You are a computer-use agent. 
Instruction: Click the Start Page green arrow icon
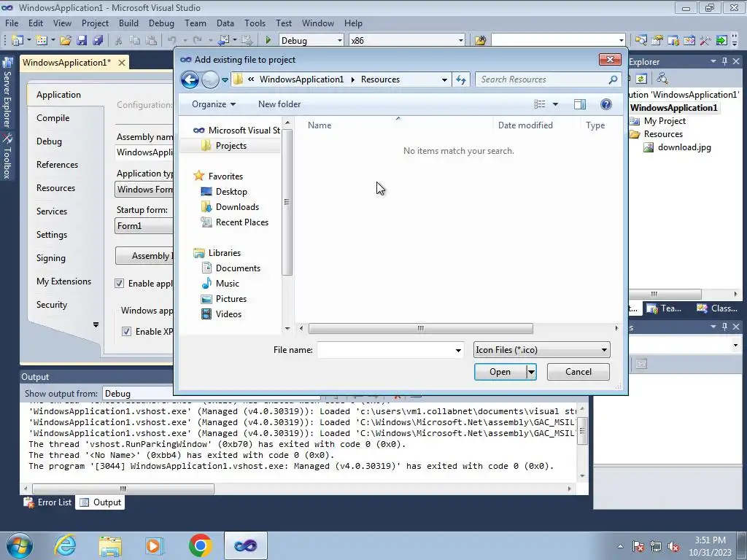(x=721, y=41)
